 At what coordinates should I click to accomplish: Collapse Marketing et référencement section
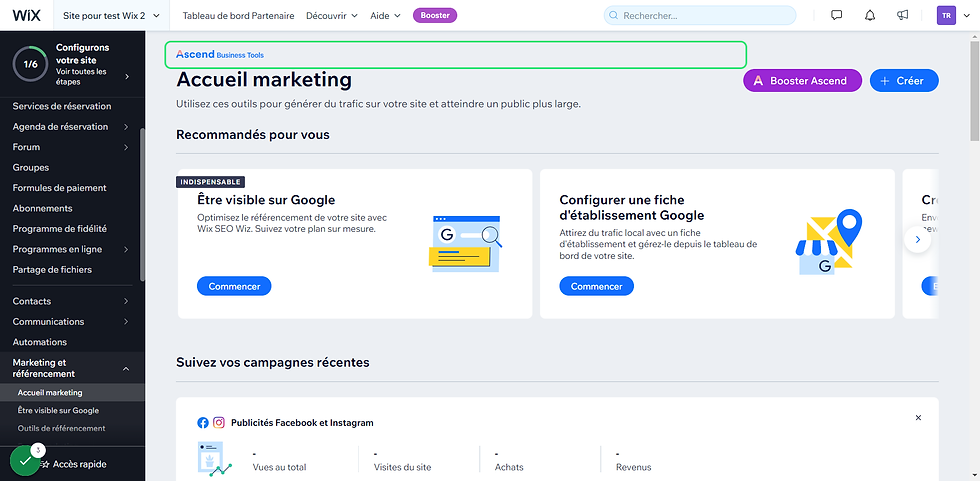point(126,369)
